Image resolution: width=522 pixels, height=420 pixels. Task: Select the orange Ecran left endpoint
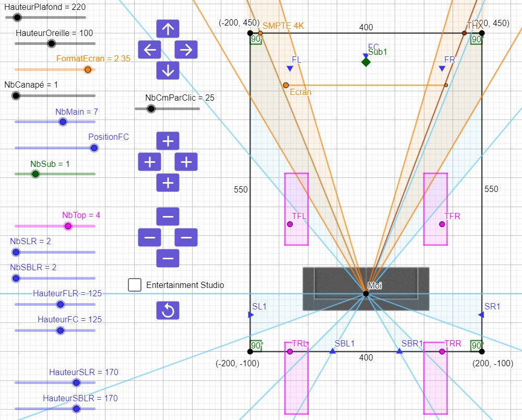[x=286, y=85]
